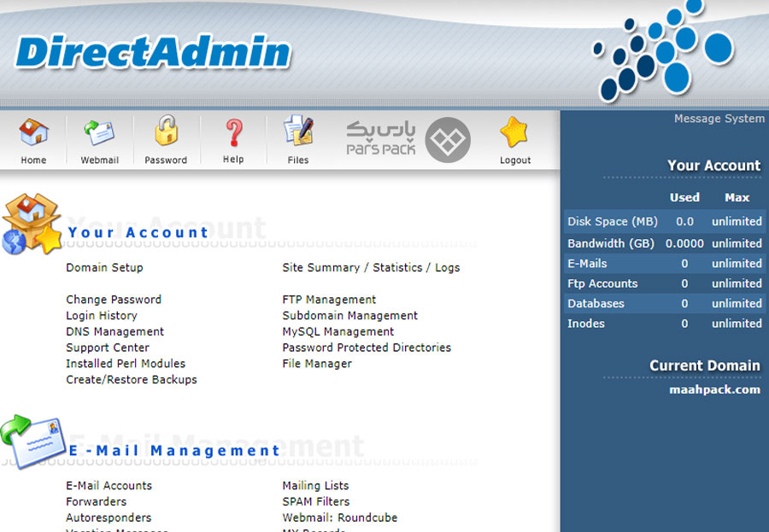The width and height of the screenshot is (769, 532).
Task: Select the Help toolbar label
Action: point(233,160)
